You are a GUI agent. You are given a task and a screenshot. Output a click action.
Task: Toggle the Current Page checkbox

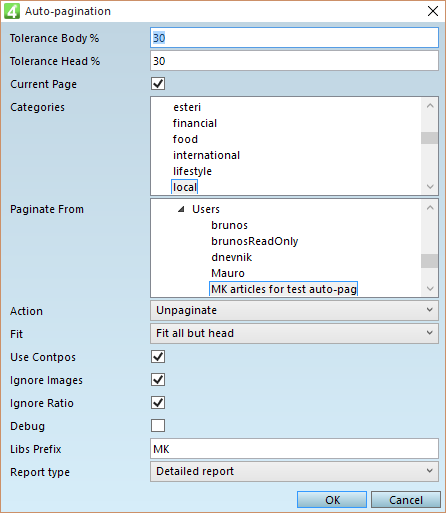pyautogui.click(x=158, y=84)
